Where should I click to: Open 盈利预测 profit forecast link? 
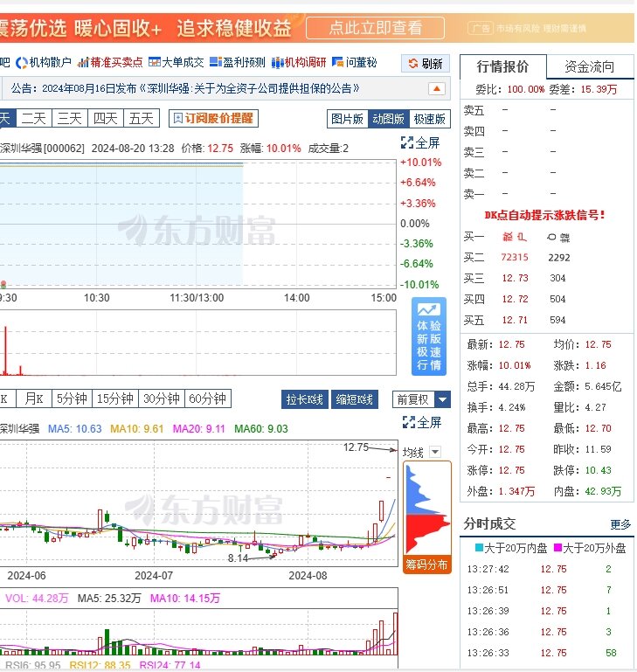click(238, 63)
